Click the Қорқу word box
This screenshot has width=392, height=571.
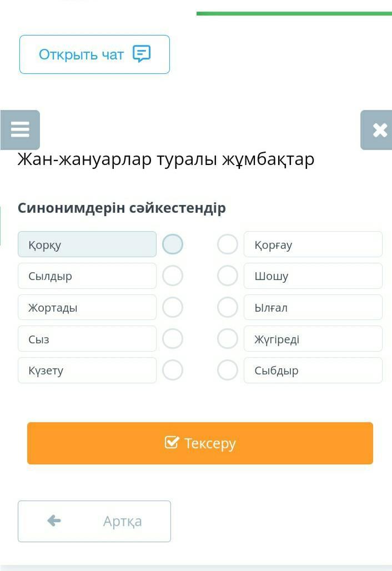(x=87, y=244)
